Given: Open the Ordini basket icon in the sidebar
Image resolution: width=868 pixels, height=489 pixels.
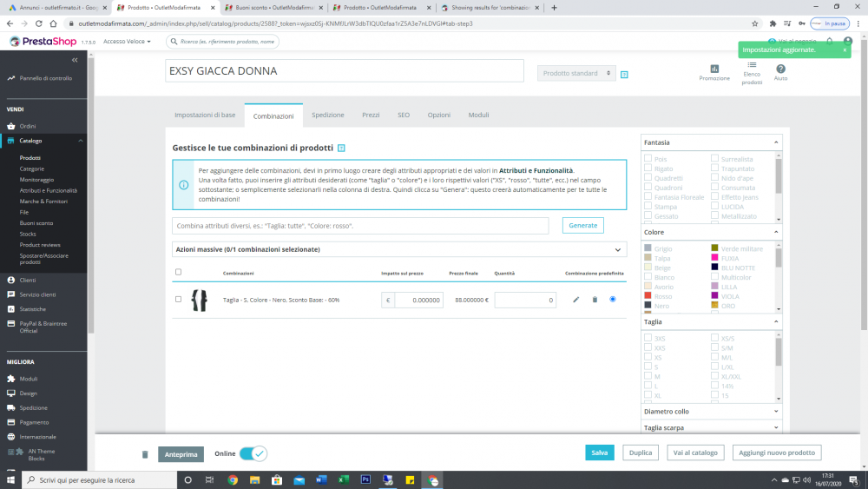Looking at the screenshot, I should (x=11, y=126).
